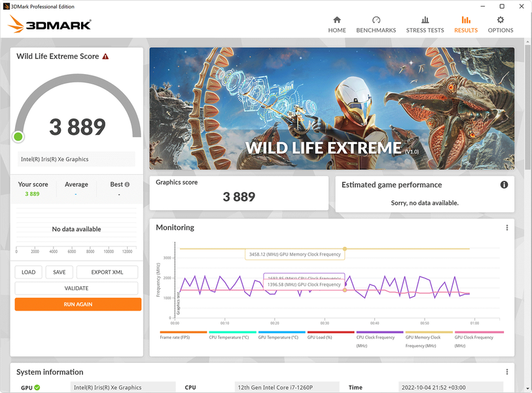Click the green check icon next to GPU
The width and height of the screenshot is (532, 393).
click(x=37, y=387)
